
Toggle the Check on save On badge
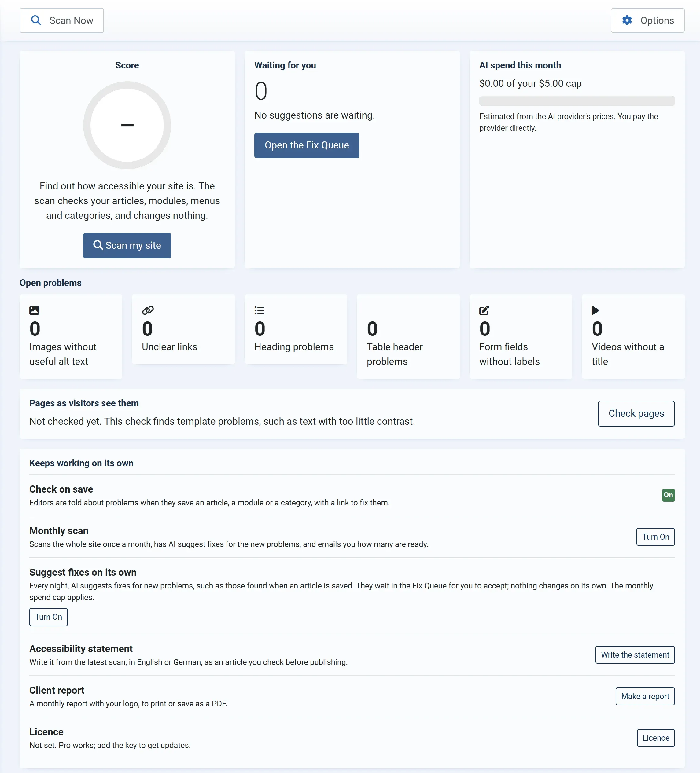pyautogui.click(x=668, y=495)
